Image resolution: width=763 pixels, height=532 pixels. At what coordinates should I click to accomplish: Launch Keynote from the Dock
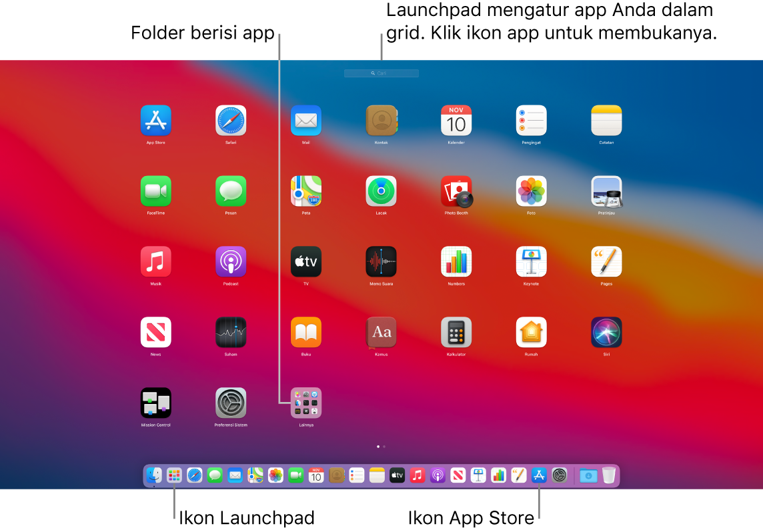pos(478,475)
